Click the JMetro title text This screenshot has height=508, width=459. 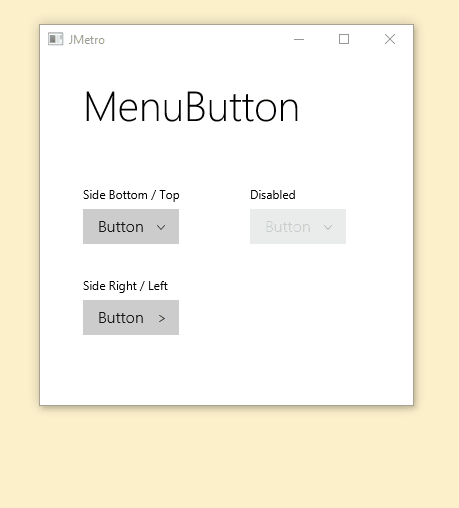pos(87,40)
